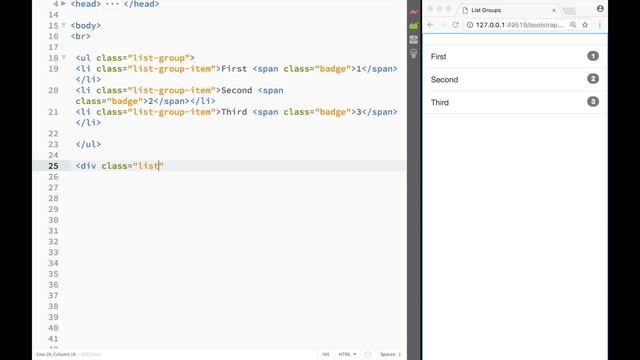Place cursor in div class="list" code
The height and width of the screenshot is (360, 640).
pos(120,166)
